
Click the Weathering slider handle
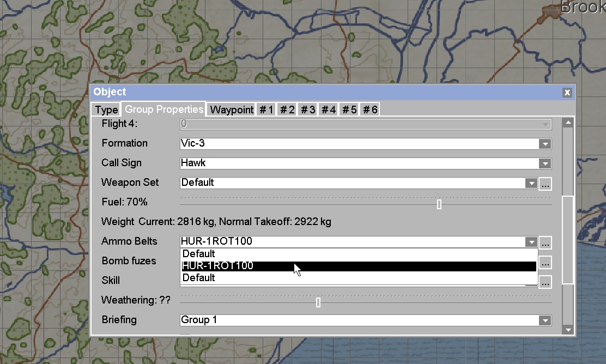click(318, 302)
